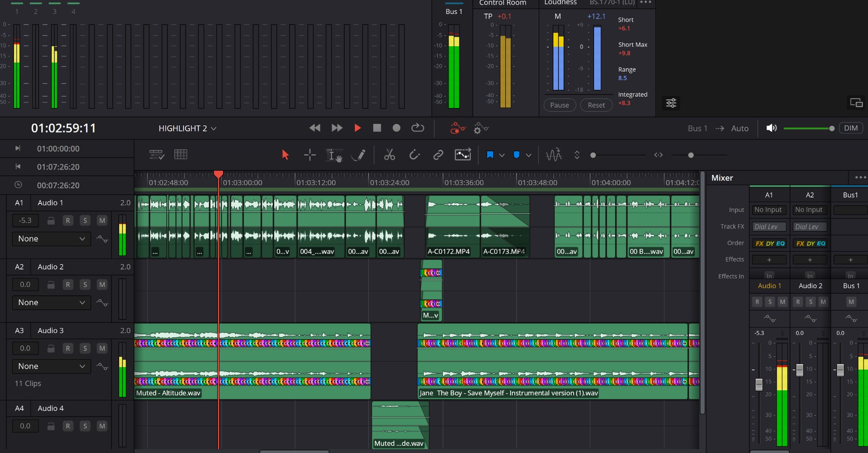Open the meter settings sliders icon
Screen dimensions: 868x453
click(x=671, y=103)
